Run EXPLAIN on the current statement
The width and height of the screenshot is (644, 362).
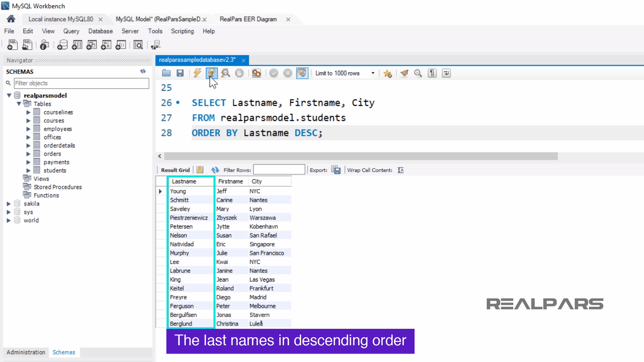225,73
